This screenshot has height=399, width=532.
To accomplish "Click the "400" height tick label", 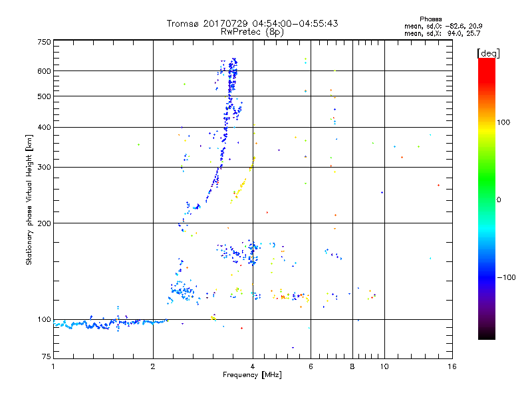I will click(x=44, y=128).
